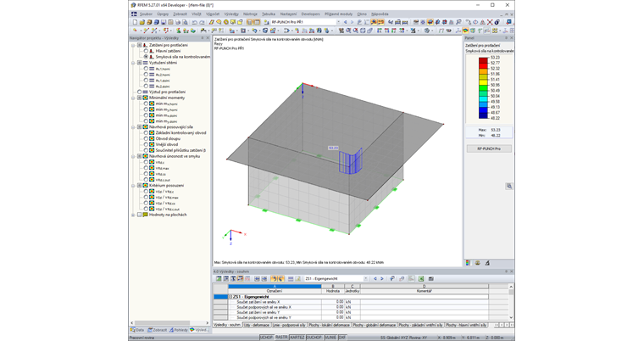Select Součinitel přírůstku zatížení β radio
Viewport: 644px width, 341px height.
pyautogui.click(x=146, y=150)
